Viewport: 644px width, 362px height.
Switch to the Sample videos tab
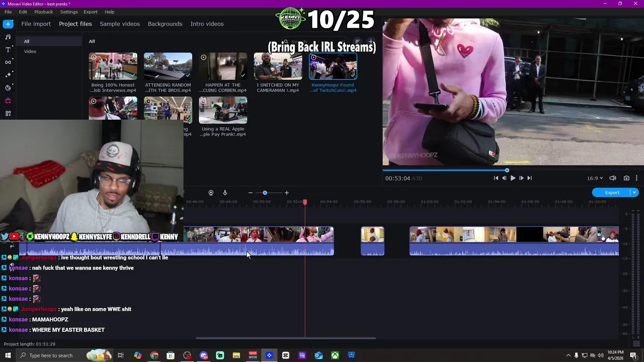coord(120,24)
